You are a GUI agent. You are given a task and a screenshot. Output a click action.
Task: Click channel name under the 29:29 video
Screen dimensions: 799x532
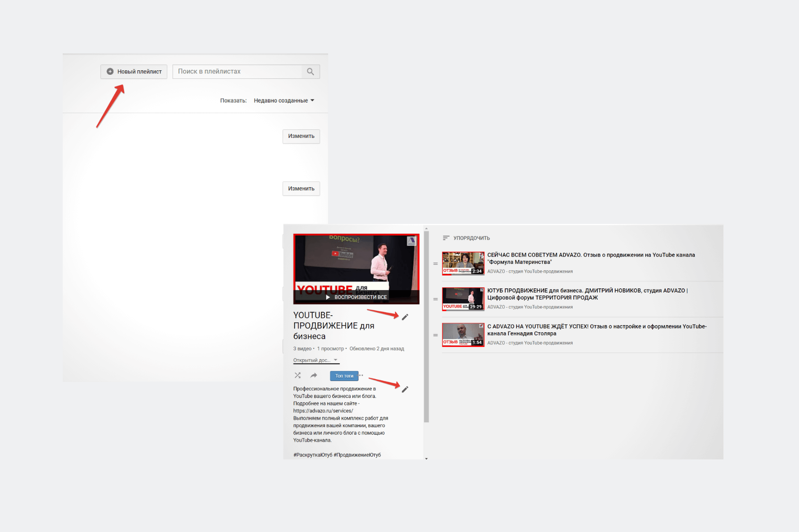point(530,307)
